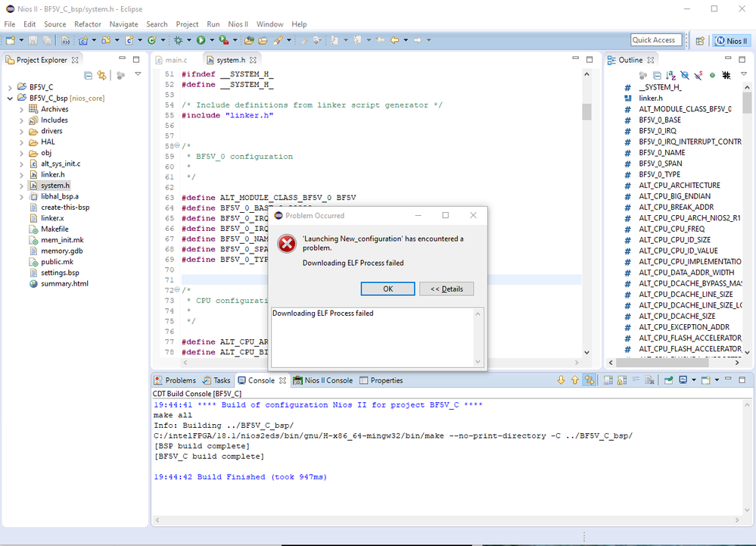This screenshot has width=756, height=546.
Task: Click the alphabetical Sort icon in Outline
Action: tap(671, 76)
